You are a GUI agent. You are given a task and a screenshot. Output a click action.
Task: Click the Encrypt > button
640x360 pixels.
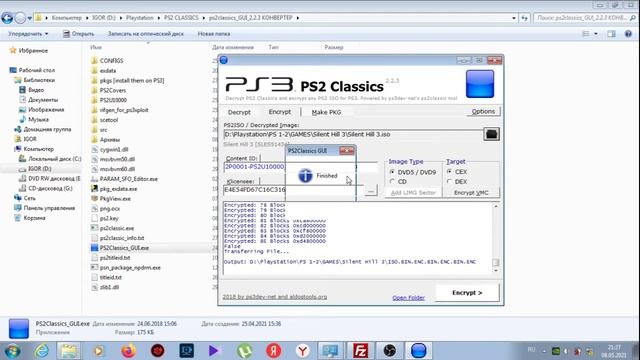[x=467, y=293]
